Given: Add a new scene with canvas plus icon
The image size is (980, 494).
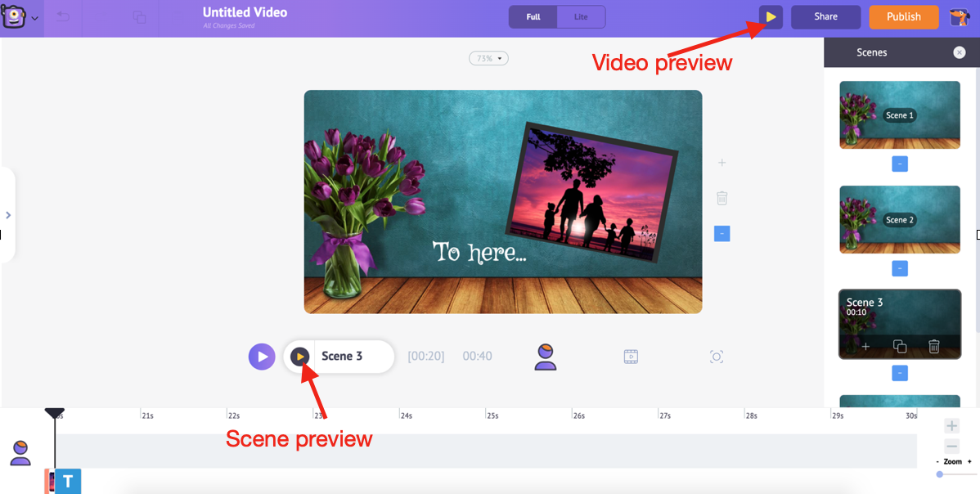Looking at the screenshot, I should [x=722, y=163].
